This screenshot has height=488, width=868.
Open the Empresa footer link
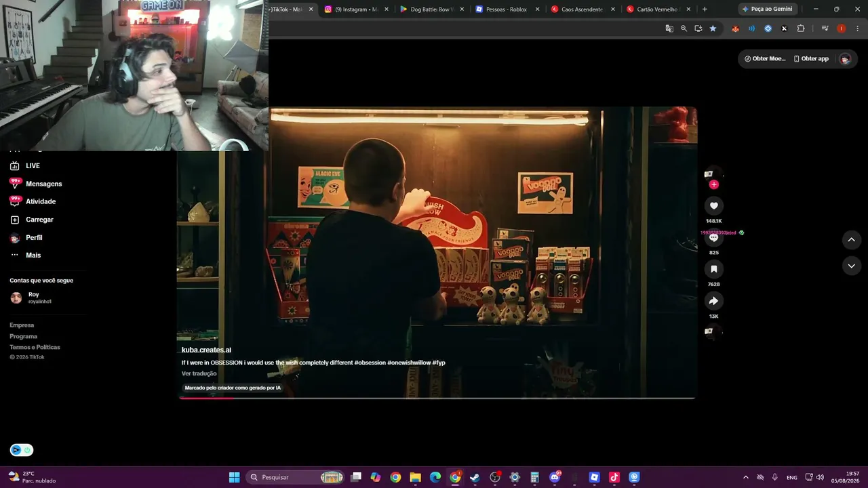pyautogui.click(x=22, y=325)
